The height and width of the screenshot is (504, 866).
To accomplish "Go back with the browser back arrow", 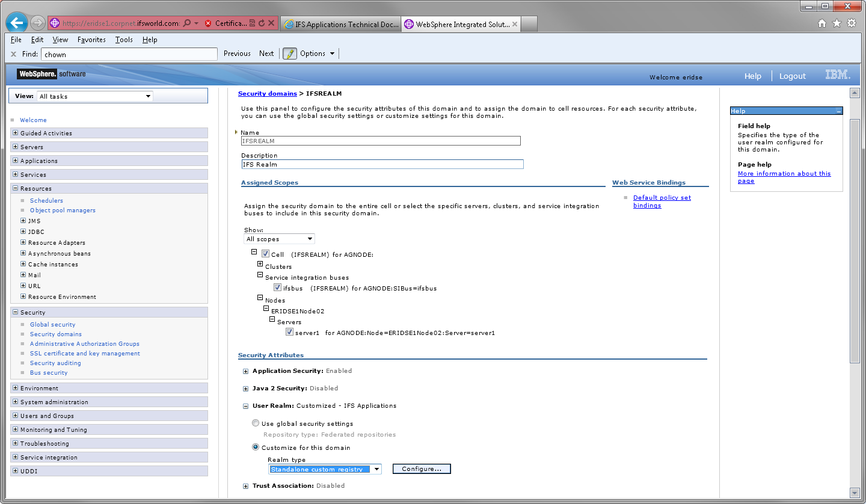I will tap(16, 23).
